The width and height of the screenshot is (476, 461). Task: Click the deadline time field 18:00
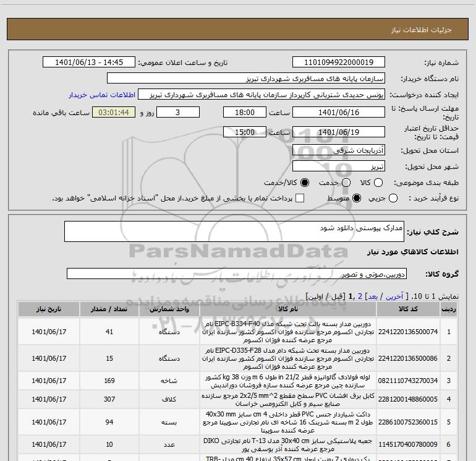[x=245, y=113]
